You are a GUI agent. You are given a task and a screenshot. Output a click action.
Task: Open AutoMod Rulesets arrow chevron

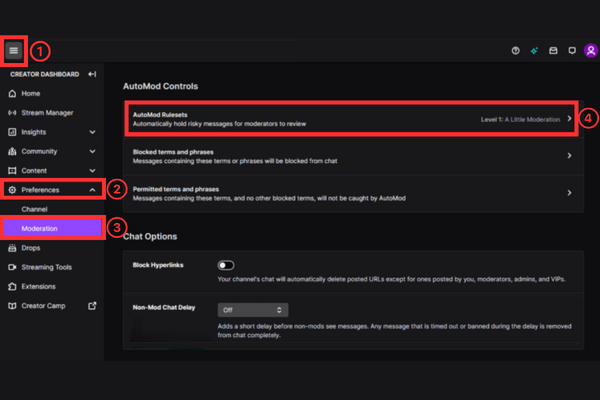pyautogui.click(x=569, y=119)
